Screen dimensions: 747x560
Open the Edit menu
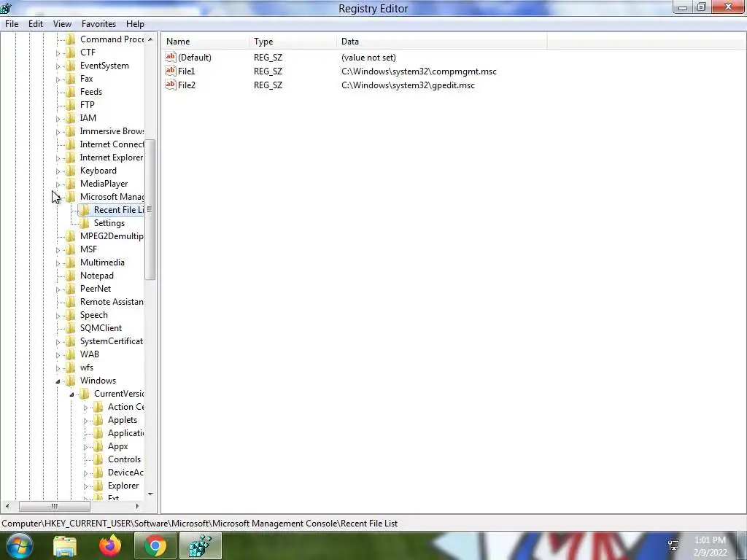pyautogui.click(x=36, y=24)
